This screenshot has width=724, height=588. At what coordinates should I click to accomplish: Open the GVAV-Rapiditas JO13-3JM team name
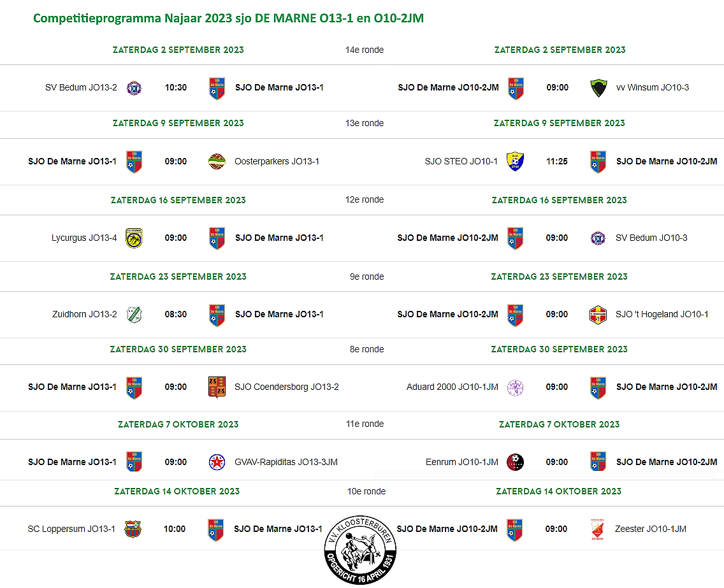pyautogui.click(x=286, y=462)
